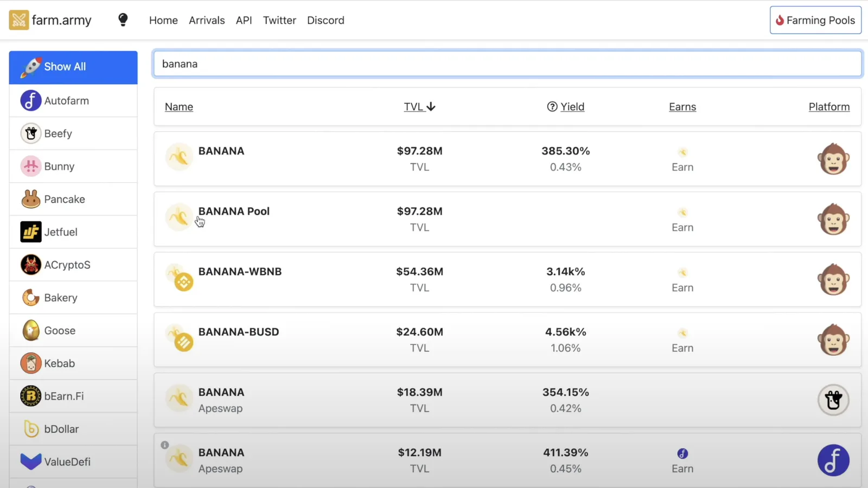Click the $54.36M TVL value
868x488 pixels.
pos(420,272)
